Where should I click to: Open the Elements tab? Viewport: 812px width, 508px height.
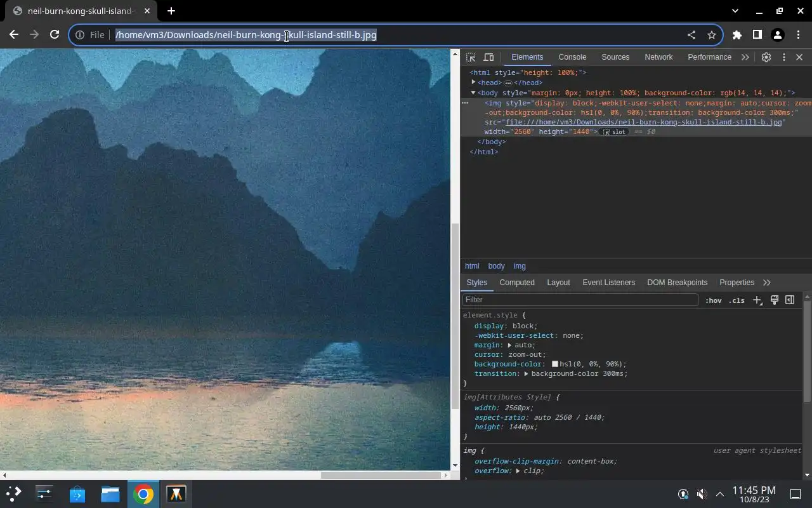click(x=527, y=57)
